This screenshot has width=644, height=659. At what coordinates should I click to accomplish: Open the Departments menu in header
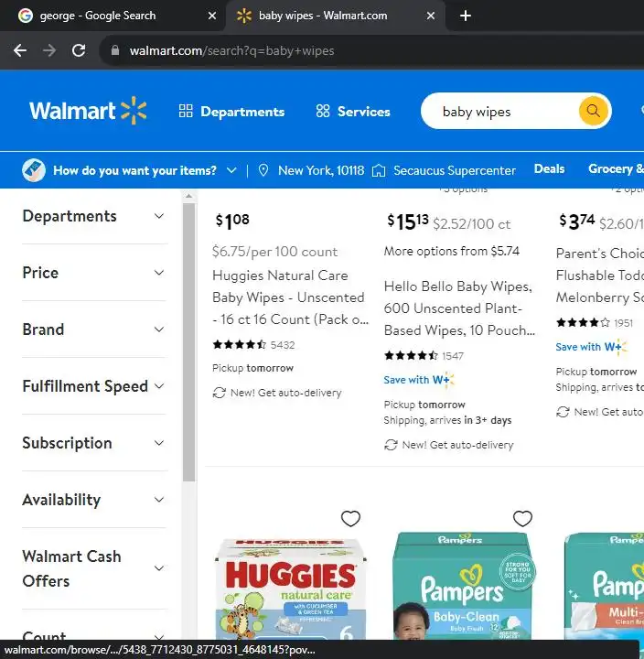(231, 112)
